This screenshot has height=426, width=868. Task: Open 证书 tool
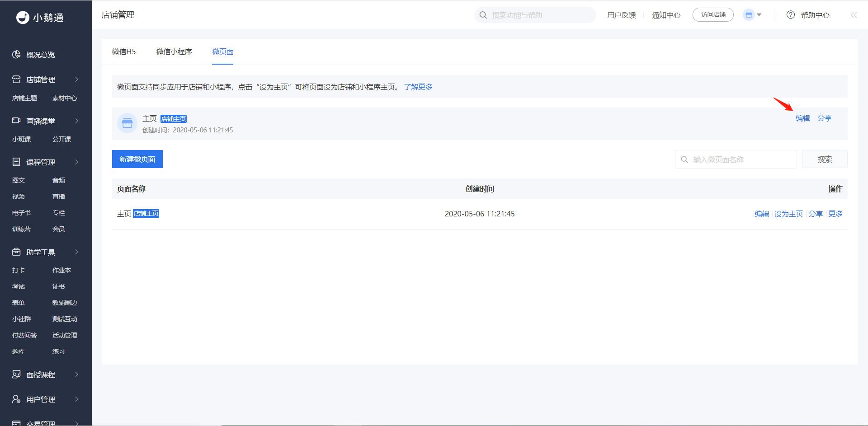[58, 286]
